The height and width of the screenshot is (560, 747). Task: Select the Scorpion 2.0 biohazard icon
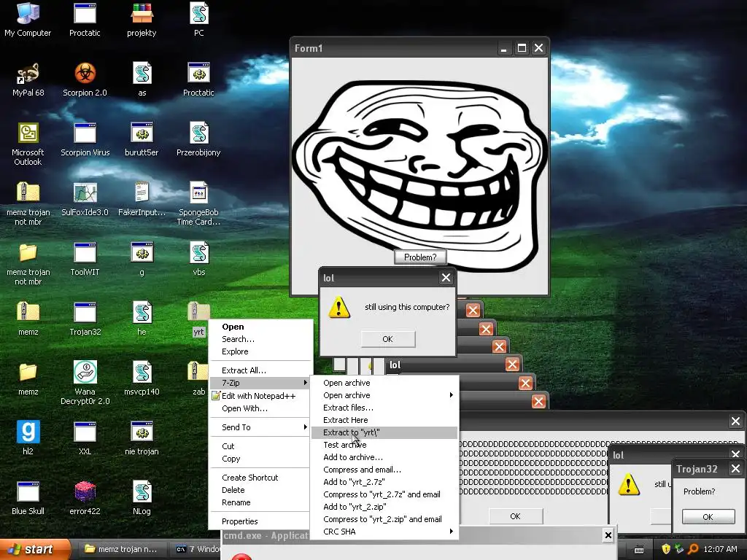coord(85,79)
